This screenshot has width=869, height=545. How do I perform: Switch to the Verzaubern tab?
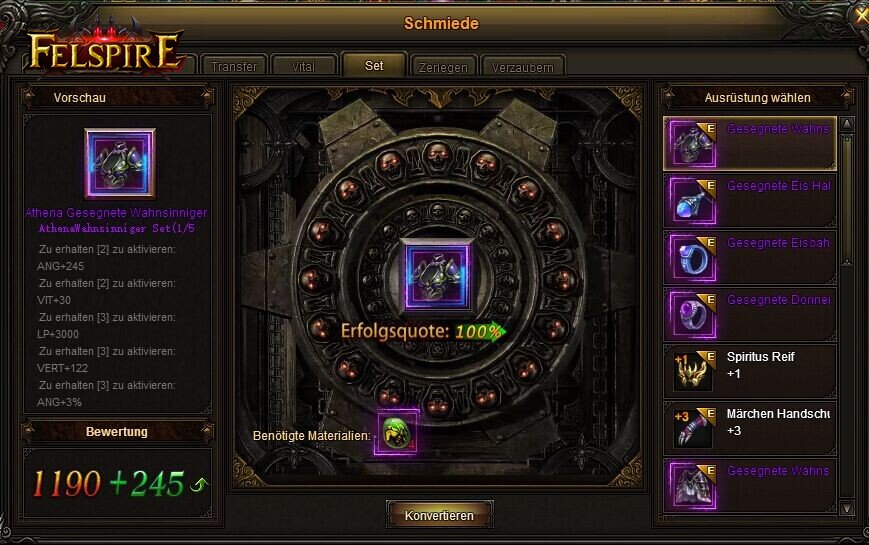pyautogui.click(x=523, y=67)
